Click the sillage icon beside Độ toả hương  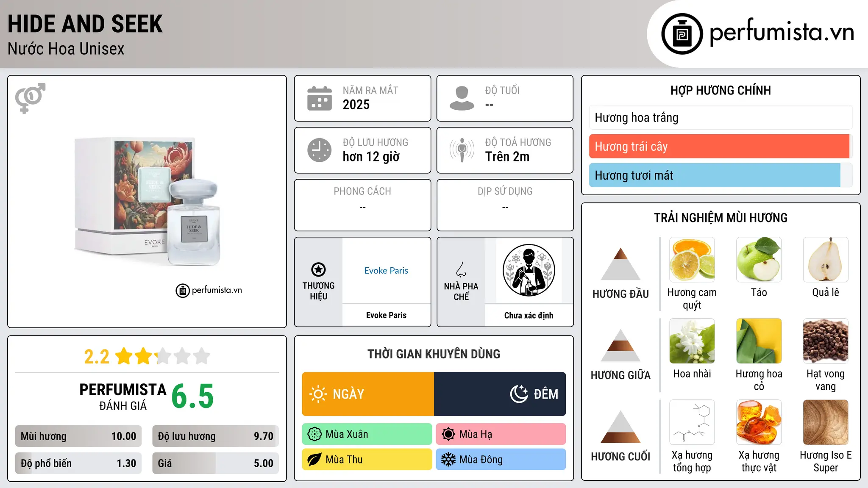(462, 150)
